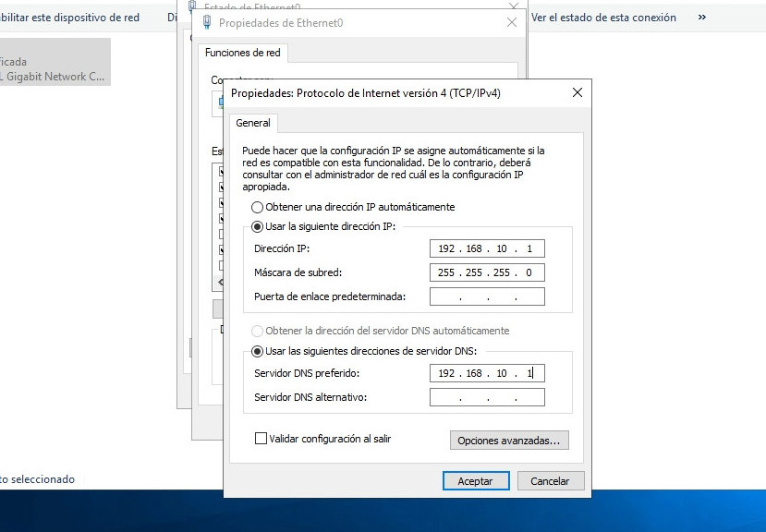The width and height of the screenshot is (766, 532).
Task: Select Usar las siguientes direcciones de servidor DNS
Action: [x=258, y=351]
